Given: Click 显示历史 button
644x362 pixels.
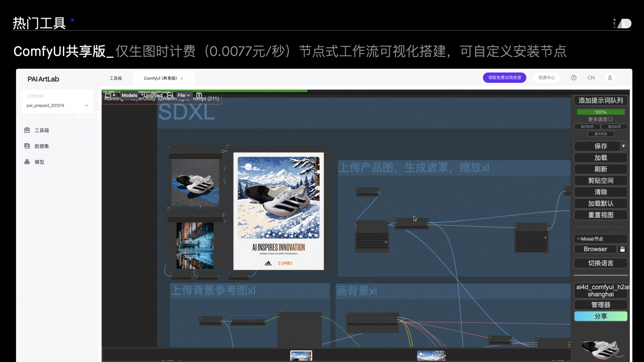Looking at the screenshot, I should click(x=601, y=134).
